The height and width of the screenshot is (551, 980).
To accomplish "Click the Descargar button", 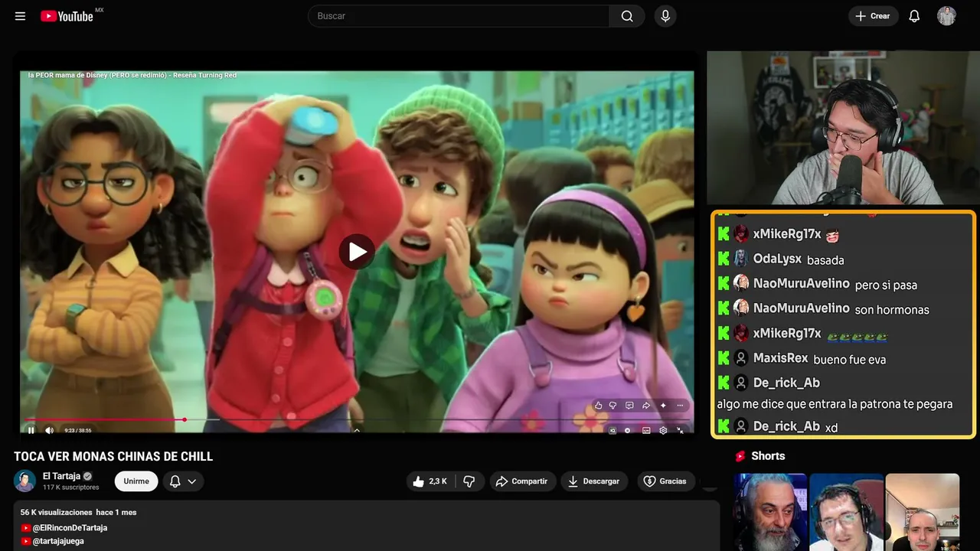I will [594, 481].
